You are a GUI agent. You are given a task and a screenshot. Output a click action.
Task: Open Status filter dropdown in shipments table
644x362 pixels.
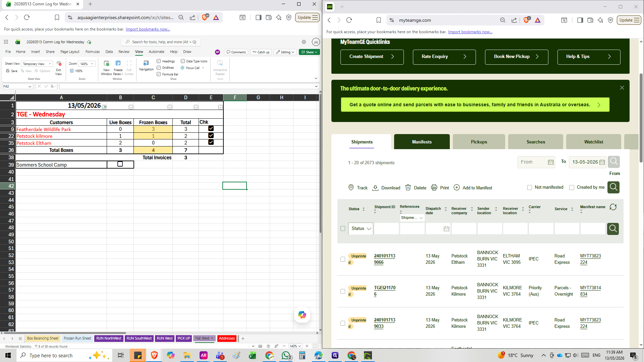[x=361, y=229]
